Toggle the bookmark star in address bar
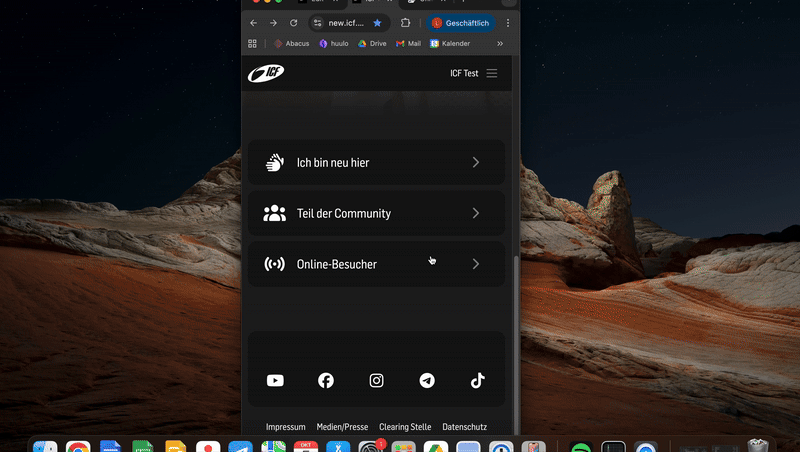 point(377,23)
